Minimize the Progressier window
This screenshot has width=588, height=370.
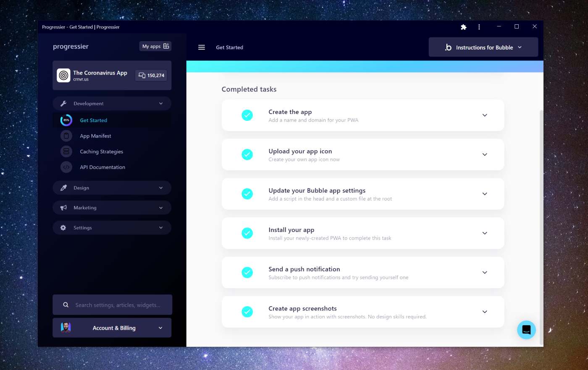tap(499, 26)
